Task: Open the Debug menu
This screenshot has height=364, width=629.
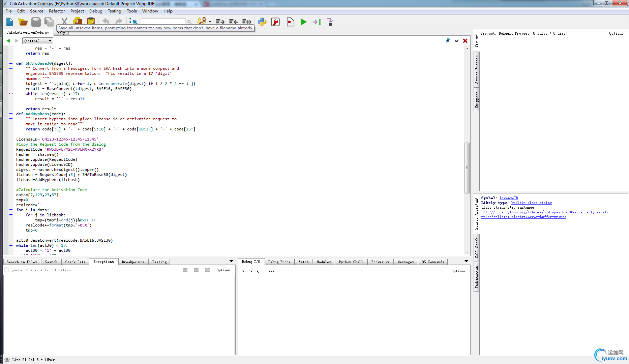Action: 96,11
